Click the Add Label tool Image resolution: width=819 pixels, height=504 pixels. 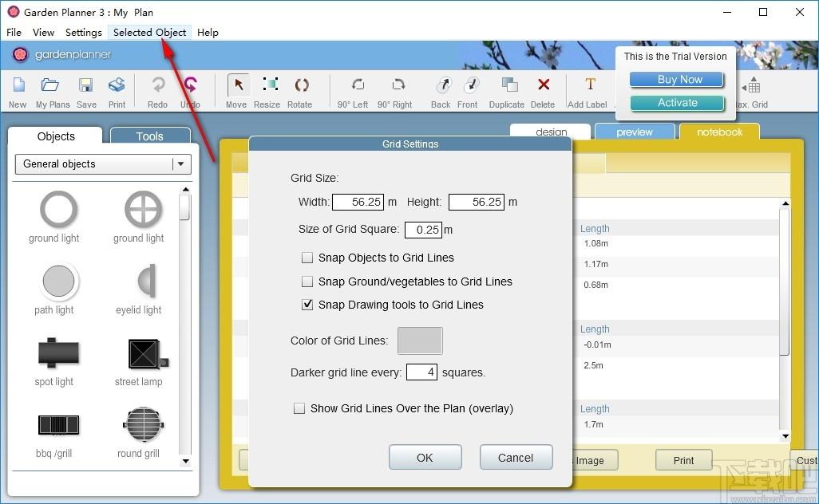coord(590,84)
